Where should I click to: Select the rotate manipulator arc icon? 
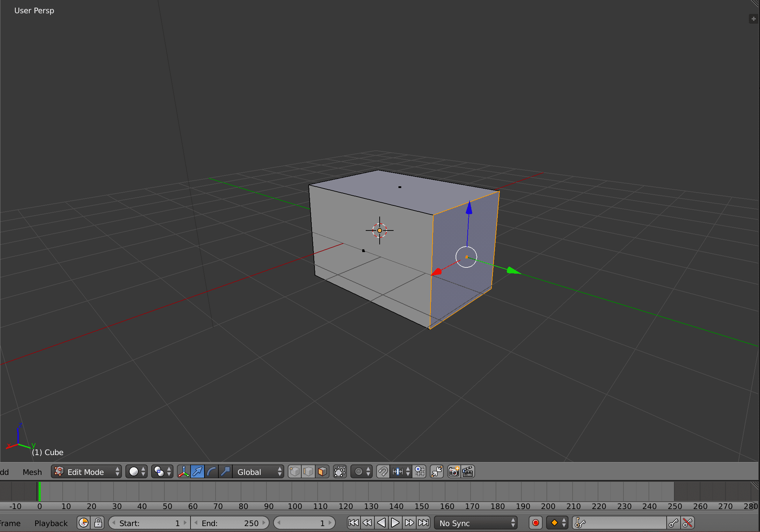(211, 472)
